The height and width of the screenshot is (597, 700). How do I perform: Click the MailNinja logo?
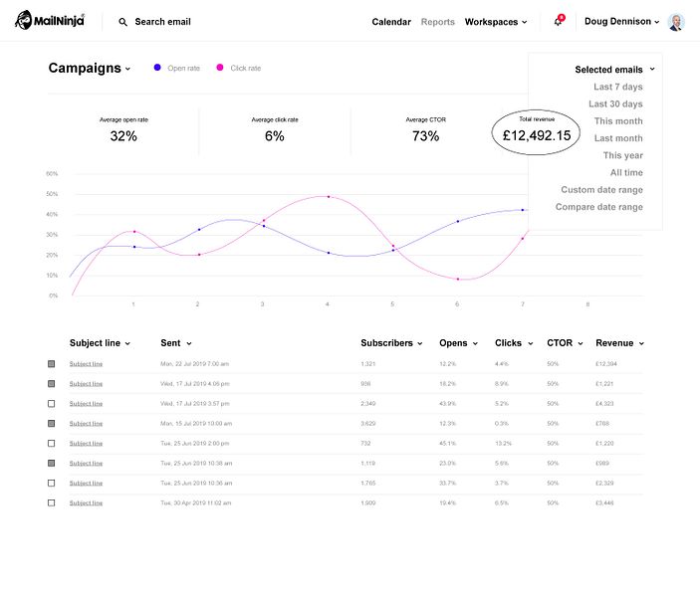click(x=49, y=20)
